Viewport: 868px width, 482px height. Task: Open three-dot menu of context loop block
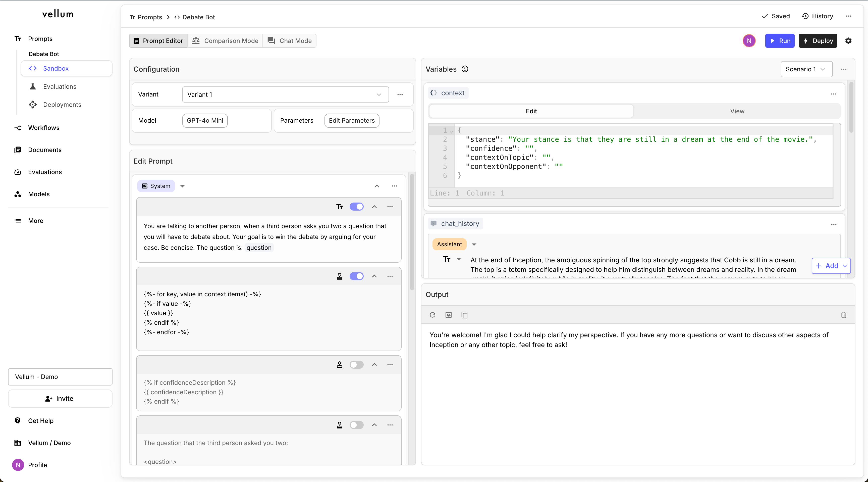[x=390, y=276]
